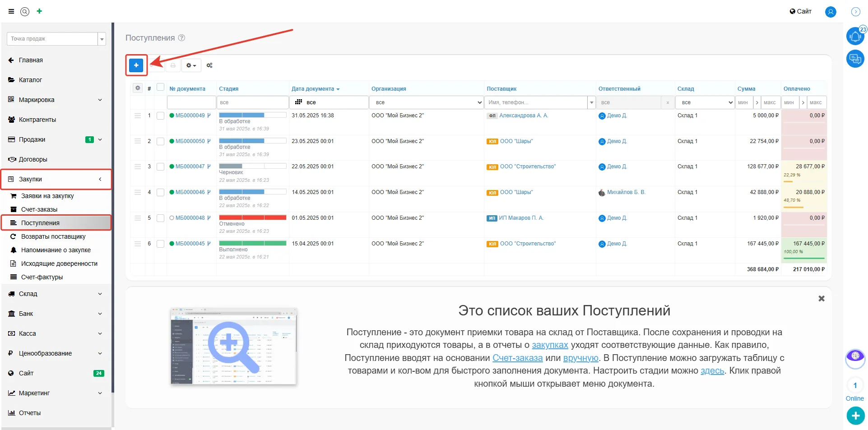Open the gear settings dropdown in toolbar

(x=191, y=65)
